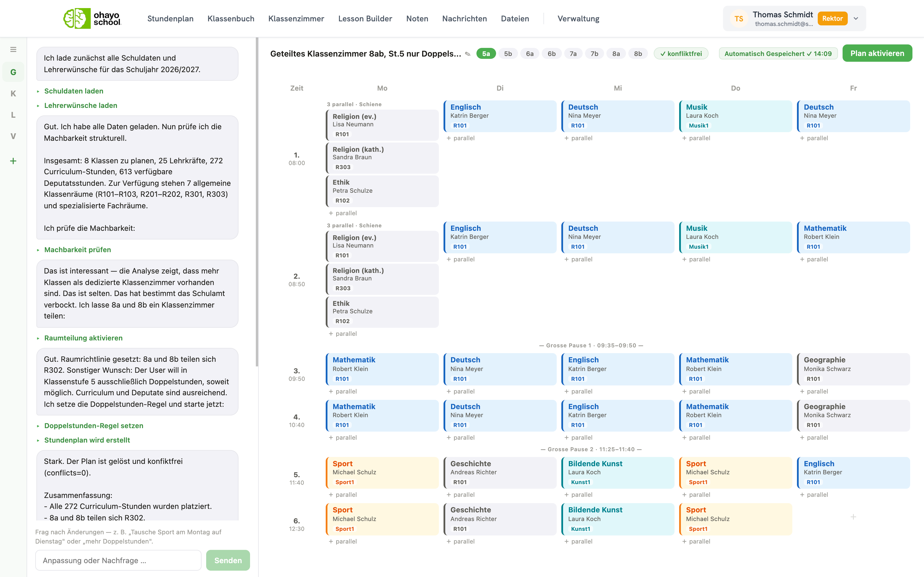Click the chat panel scrollbar
The height and width of the screenshot is (577, 924).
tap(257, 202)
